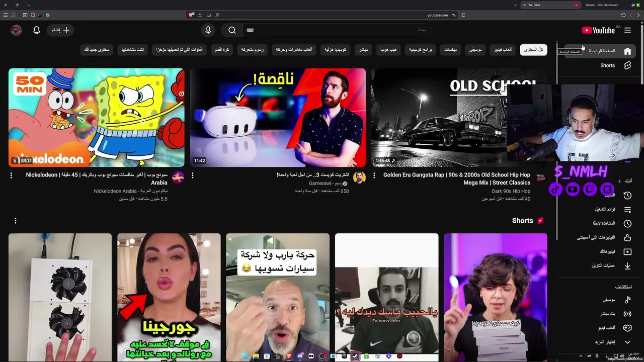The width and height of the screenshot is (644, 362).
Task: Close the YouTube browser tab
Action: (x=524, y=5)
